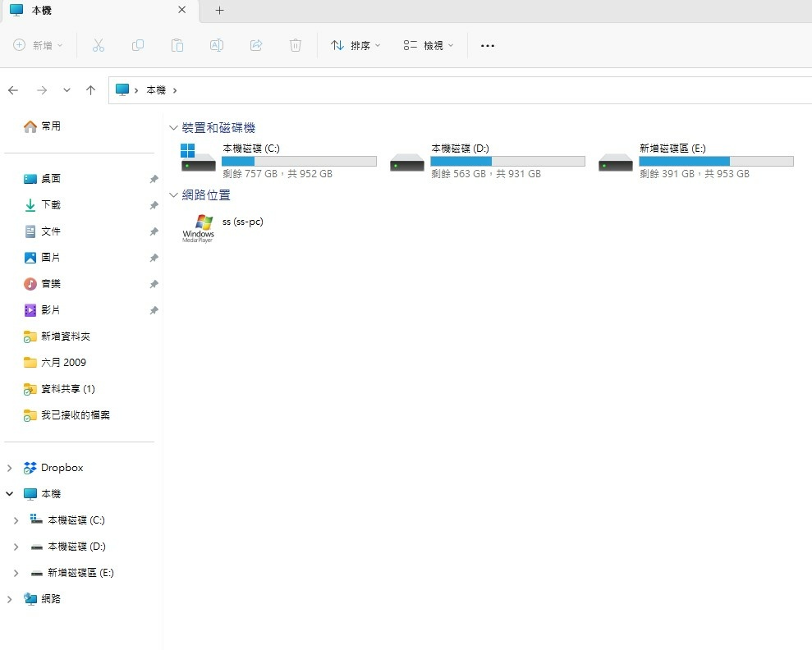Viewport: 812px width, 650px height.
Task: Add a new tab with plus button
Action: 219,11
